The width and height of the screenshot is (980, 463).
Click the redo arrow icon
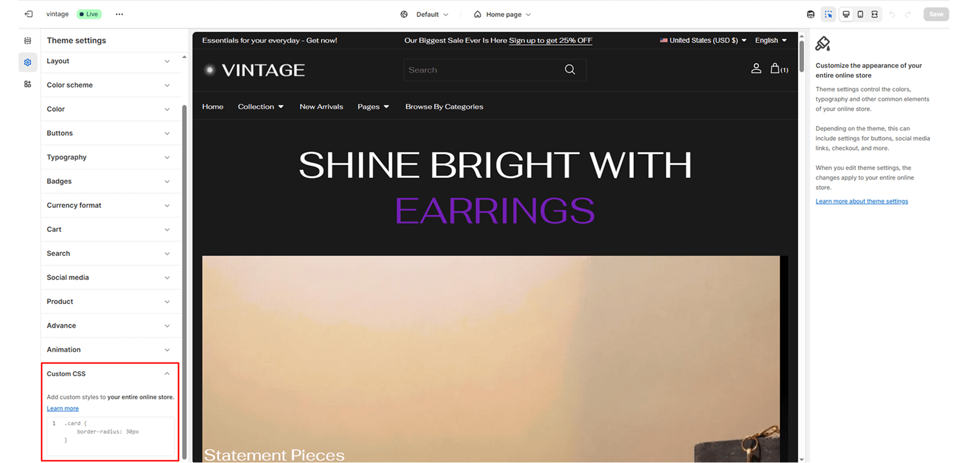coord(908,15)
